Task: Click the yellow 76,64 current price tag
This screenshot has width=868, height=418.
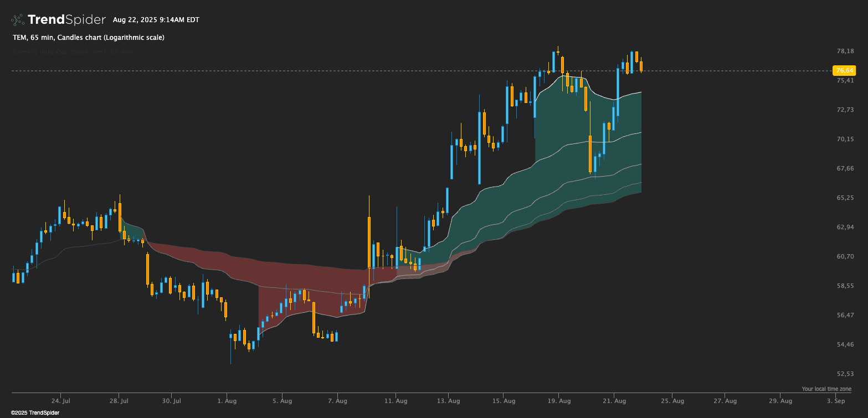Action: (x=844, y=70)
